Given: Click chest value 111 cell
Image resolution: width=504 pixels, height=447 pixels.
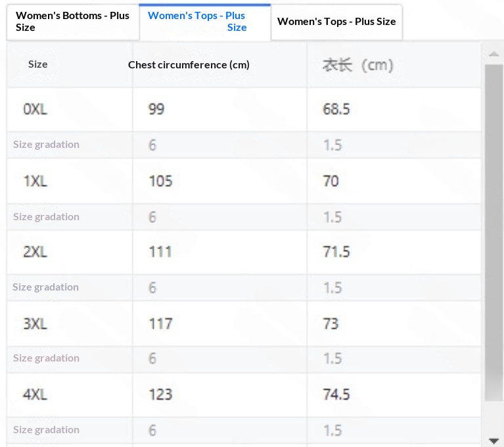Looking at the screenshot, I should coord(160,252).
